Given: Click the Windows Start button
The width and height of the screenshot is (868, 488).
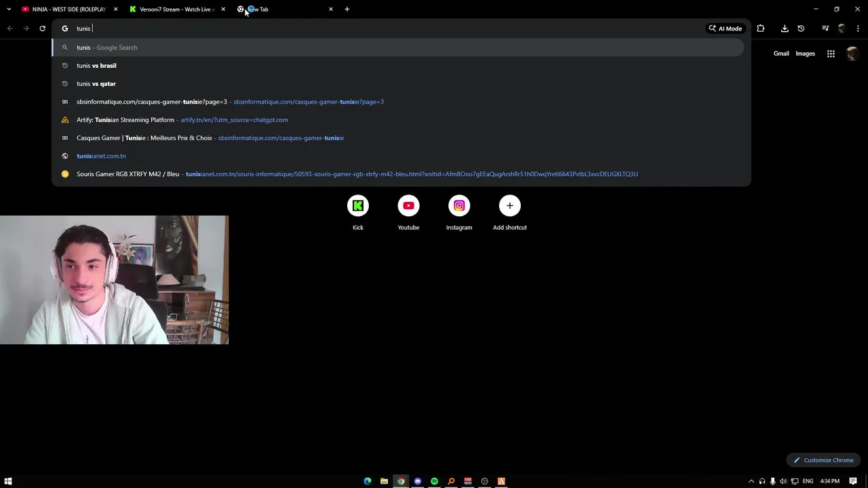Looking at the screenshot, I should pyautogui.click(x=8, y=481).
